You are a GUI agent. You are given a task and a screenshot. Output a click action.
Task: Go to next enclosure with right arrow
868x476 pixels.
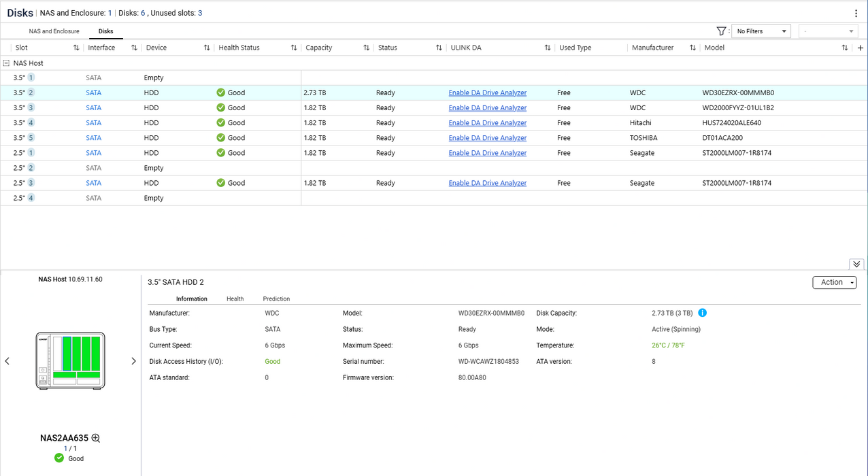coord(133,361)
